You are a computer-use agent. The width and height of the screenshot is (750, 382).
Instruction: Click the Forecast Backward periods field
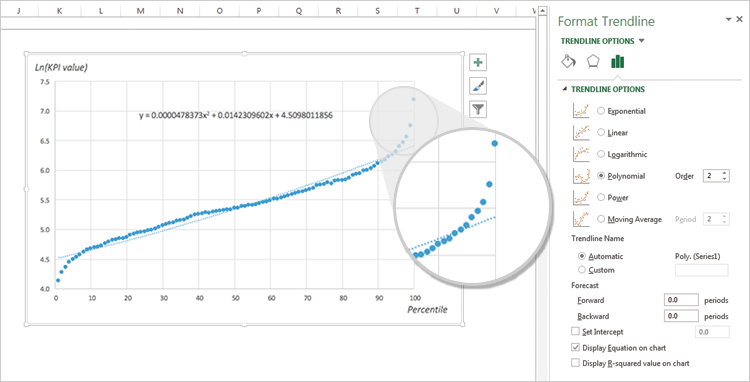click(x=682, y=316)
